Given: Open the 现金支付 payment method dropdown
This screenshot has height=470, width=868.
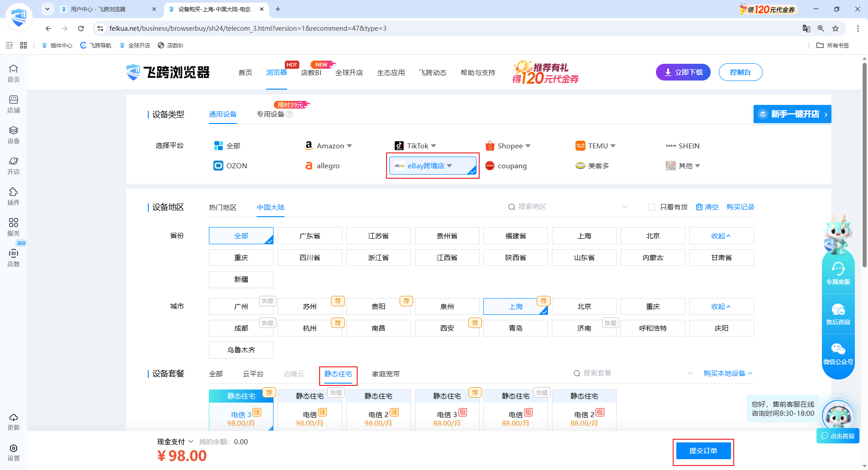Looking at the screenshot, I should [175, 442].
